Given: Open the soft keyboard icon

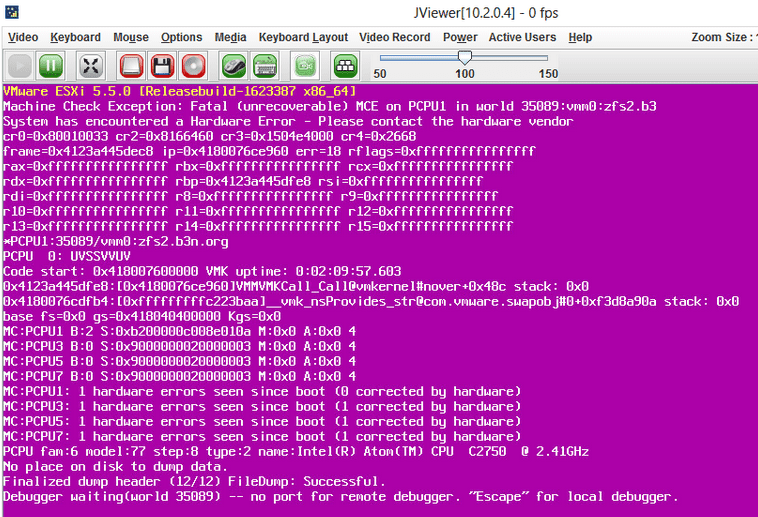Looking at the screenshot, I should click(x=264, y=66).
